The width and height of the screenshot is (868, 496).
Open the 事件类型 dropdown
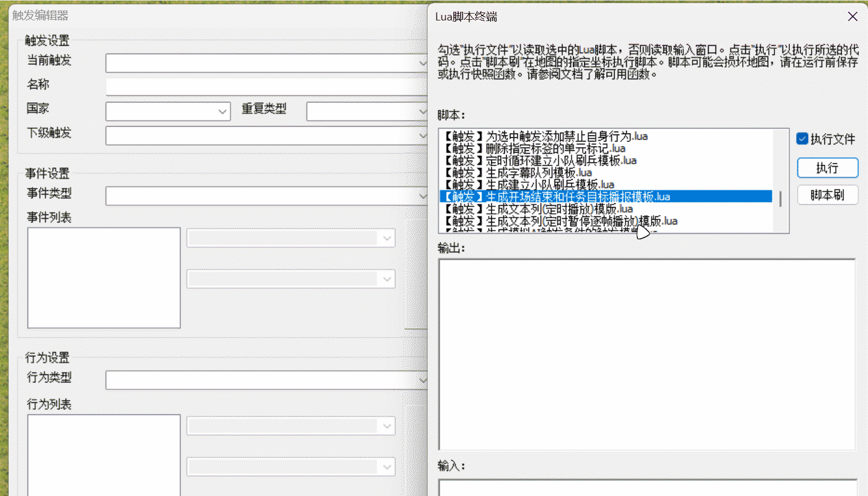pyautogui.click(x=267, y=196)
